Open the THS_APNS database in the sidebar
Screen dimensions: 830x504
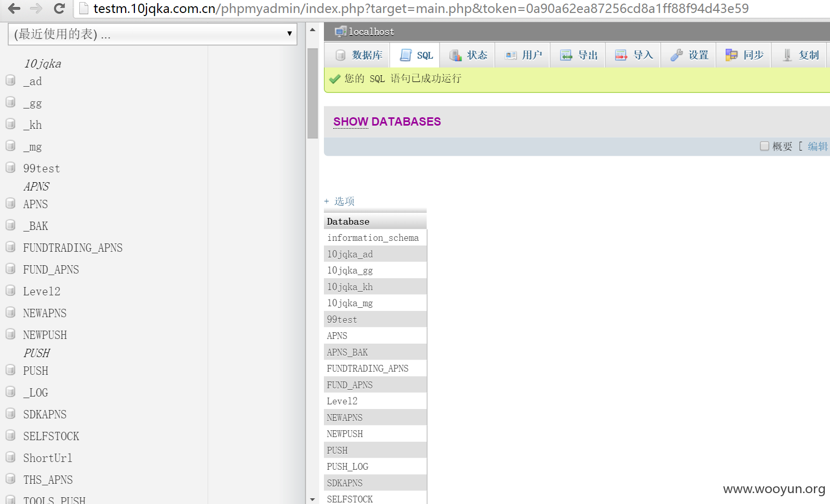[48, 480]
